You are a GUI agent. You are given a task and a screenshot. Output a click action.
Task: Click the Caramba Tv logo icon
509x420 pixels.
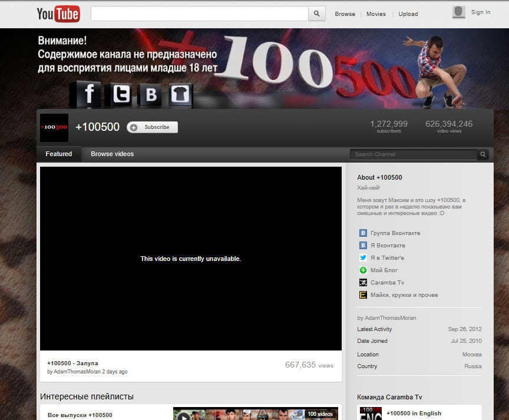click(363, 282)
